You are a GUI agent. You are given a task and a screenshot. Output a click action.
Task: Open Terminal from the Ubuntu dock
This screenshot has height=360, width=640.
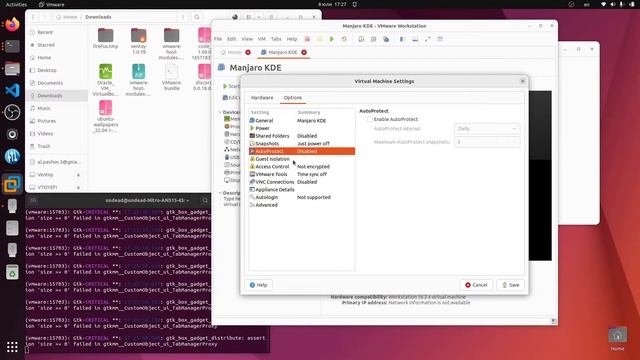coord(12,46)
